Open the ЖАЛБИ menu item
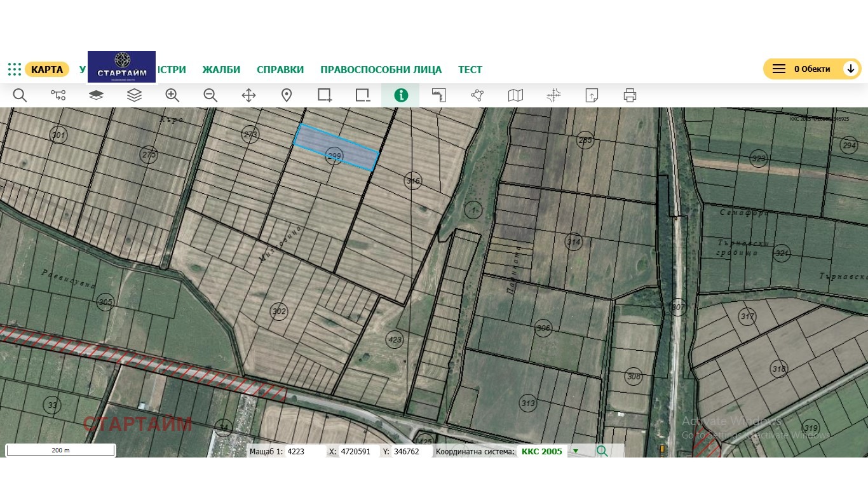 tap(221, 69)
